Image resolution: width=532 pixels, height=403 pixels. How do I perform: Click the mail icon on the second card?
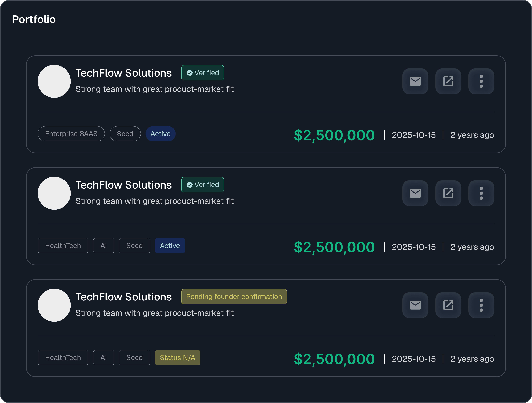tap(415, 193)
